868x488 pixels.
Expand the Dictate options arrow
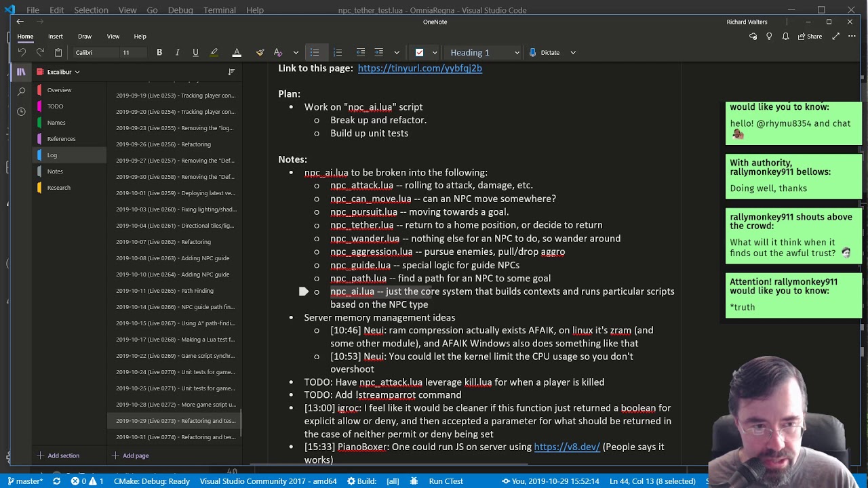click(573, 52)
